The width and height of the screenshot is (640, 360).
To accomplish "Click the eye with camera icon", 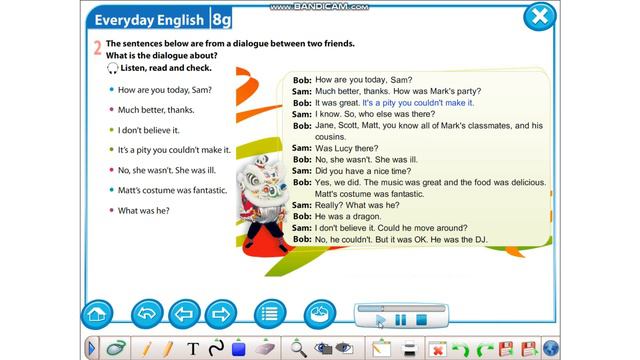I will 323,348.
